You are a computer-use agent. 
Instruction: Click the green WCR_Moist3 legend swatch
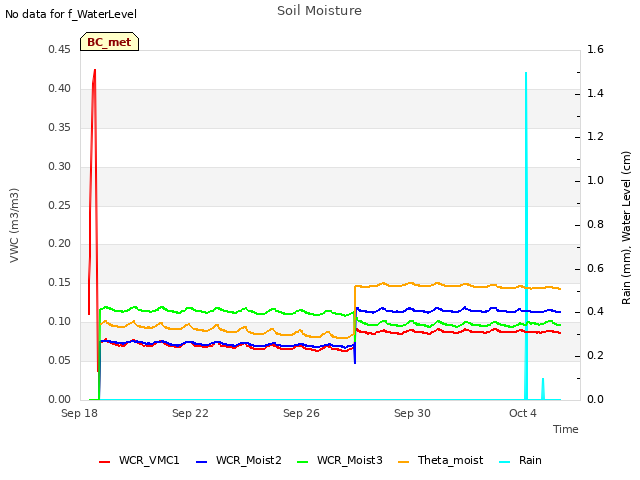(x=302, y=462)
